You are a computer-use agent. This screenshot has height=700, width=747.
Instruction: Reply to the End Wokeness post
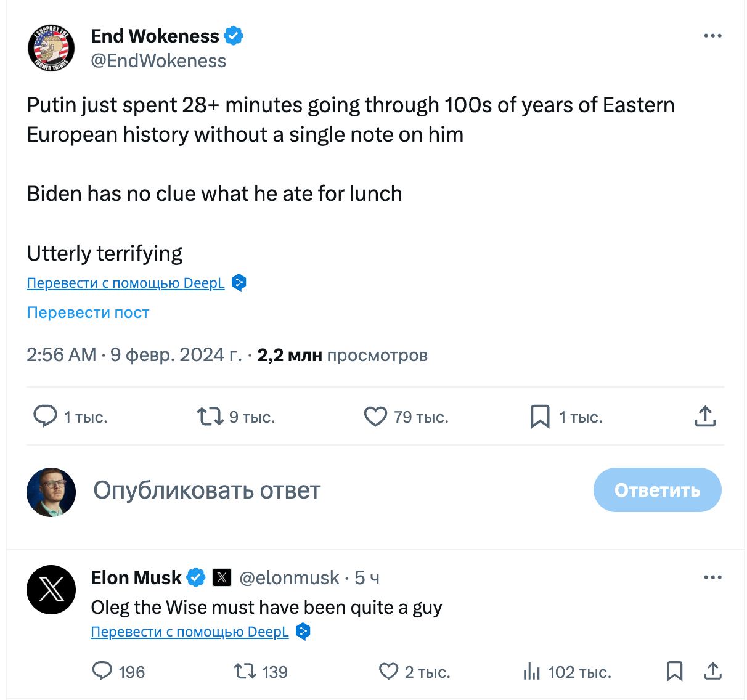tap(45, 417)
